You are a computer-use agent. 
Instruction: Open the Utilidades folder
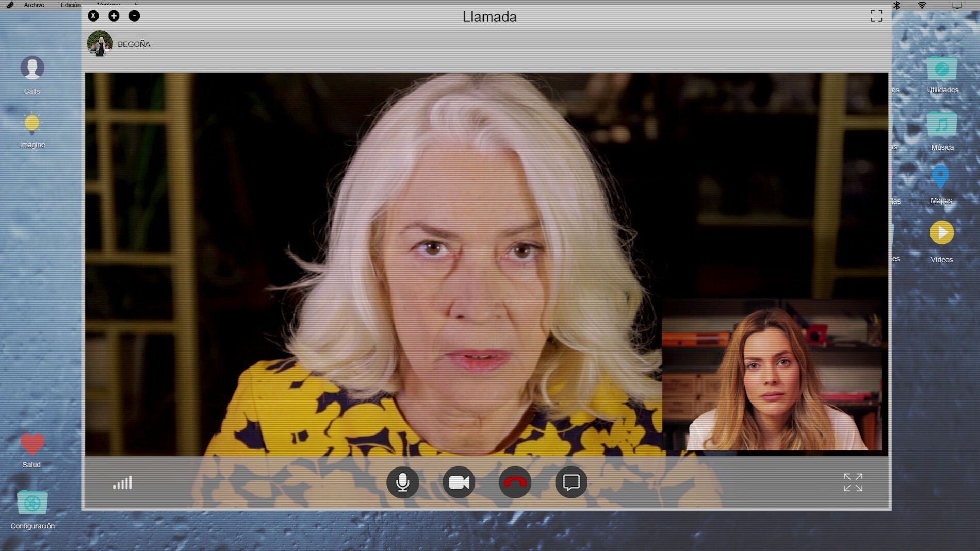point(941,67)
